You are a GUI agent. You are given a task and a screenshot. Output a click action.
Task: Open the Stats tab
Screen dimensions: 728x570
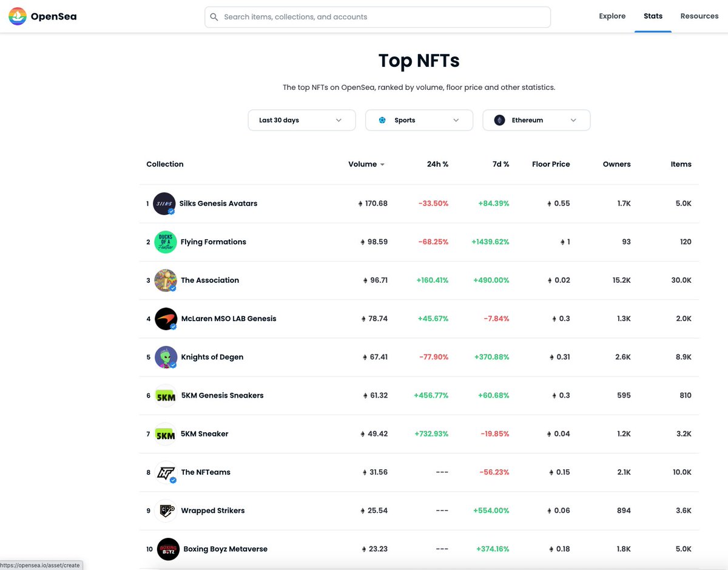[653, 16]
